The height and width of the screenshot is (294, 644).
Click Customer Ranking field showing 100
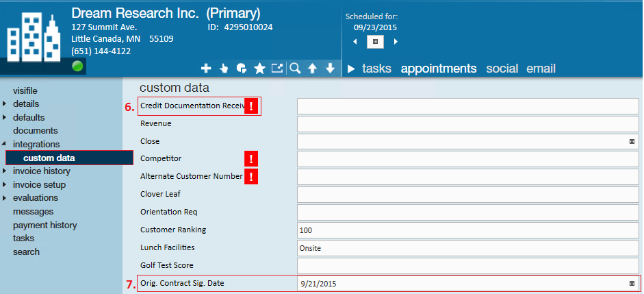point(468,230)
